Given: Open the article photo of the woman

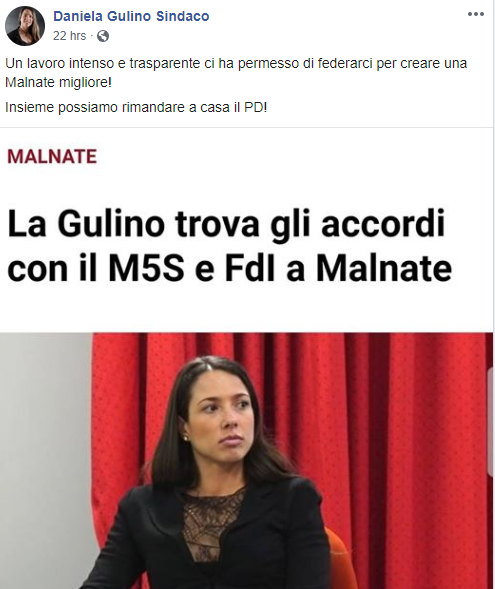Looking at the screenshot, I should click(x=246, y=461).
